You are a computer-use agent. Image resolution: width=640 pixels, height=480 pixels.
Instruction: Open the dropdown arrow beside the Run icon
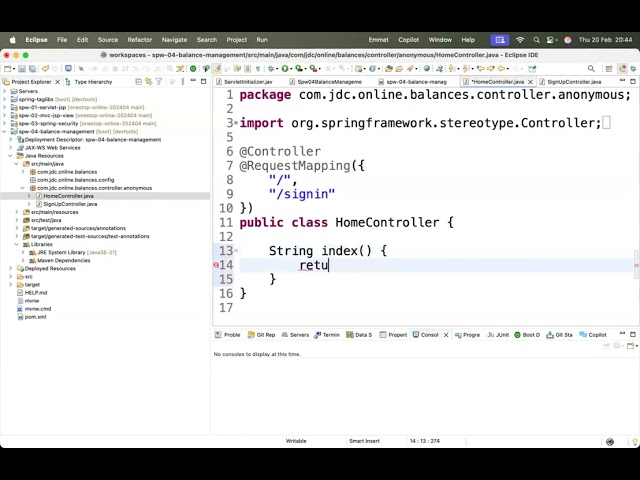click(x=291, y=69)
